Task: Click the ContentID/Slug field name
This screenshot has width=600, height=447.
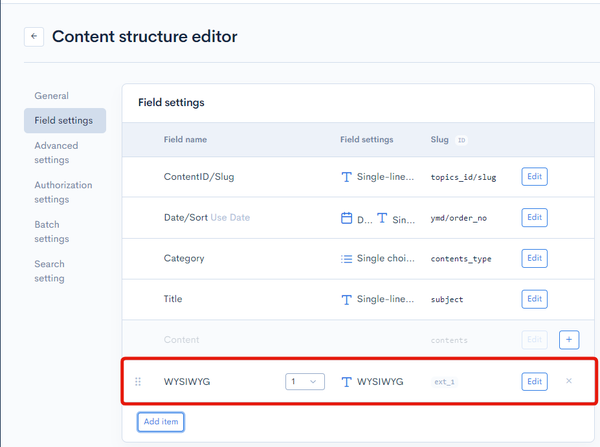Action: (199, 177)
